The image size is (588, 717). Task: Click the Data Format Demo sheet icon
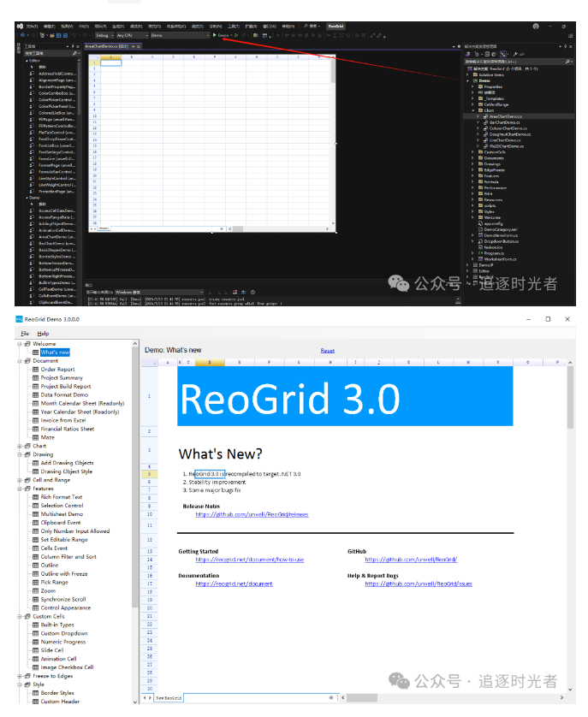pos(36,395)
